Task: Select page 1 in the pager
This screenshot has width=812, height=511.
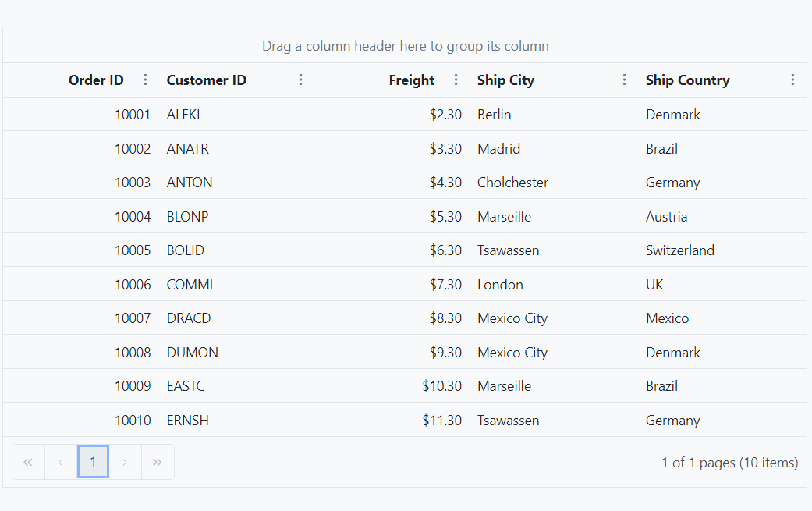Action: (94, 461)
